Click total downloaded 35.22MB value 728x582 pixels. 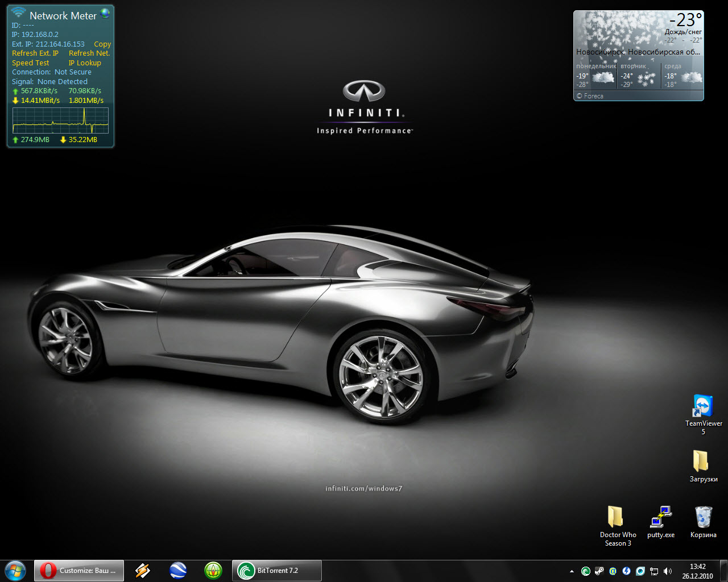pos(83,139)
